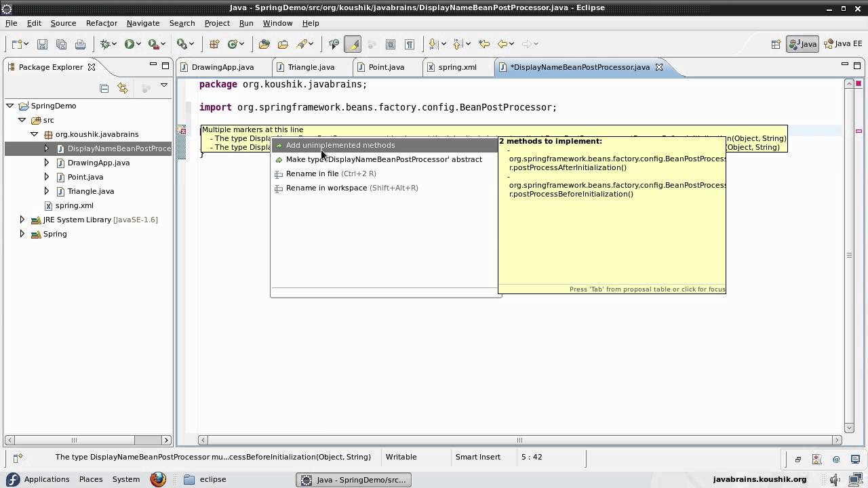
Task: Click the Previous Annotation arrow icon
Action: (x=458, y=44)
